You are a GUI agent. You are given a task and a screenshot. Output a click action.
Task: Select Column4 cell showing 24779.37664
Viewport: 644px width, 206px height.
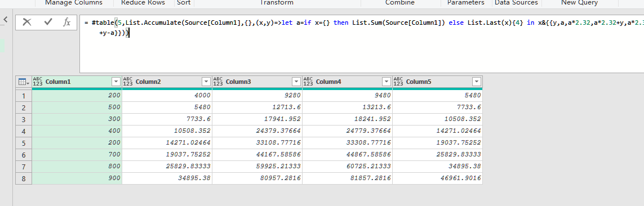tap(348, 131)
